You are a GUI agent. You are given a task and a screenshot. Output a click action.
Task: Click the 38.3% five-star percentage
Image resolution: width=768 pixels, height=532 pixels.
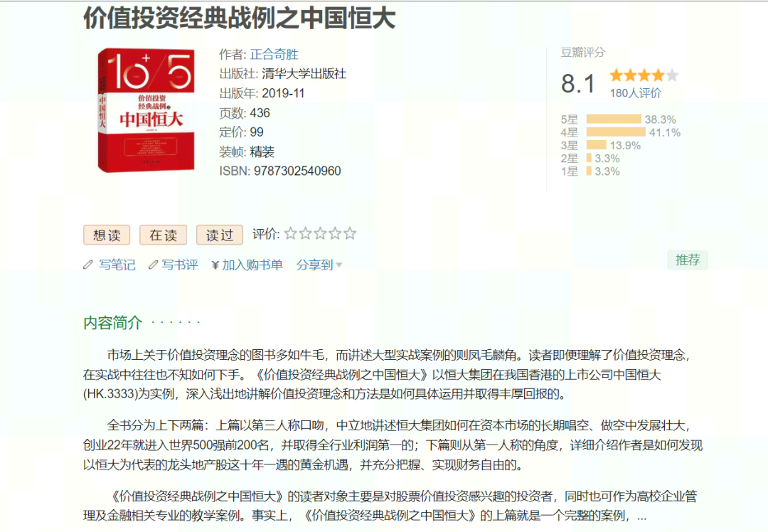(660, 119)
